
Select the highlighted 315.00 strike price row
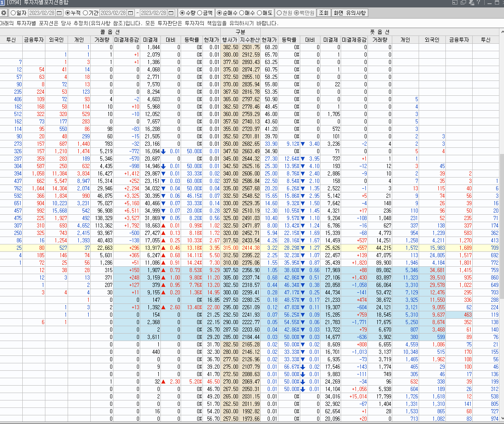[x=230, y=248]
